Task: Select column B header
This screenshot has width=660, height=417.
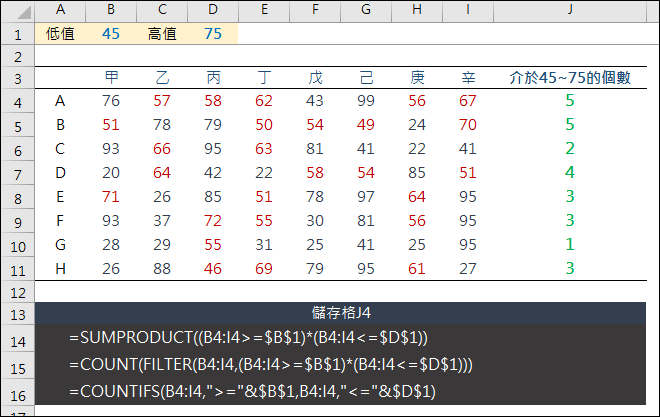Action: click(x=111, y=10)
